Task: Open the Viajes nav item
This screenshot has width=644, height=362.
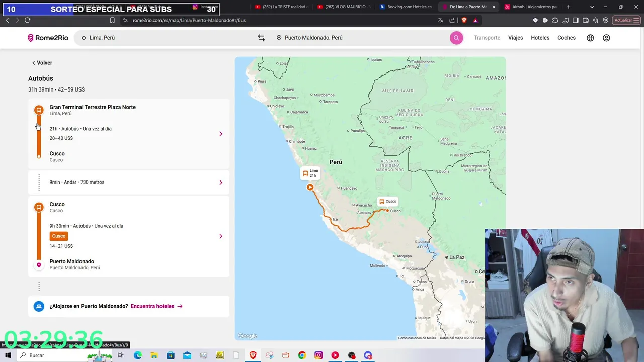Action: [515, 38]
